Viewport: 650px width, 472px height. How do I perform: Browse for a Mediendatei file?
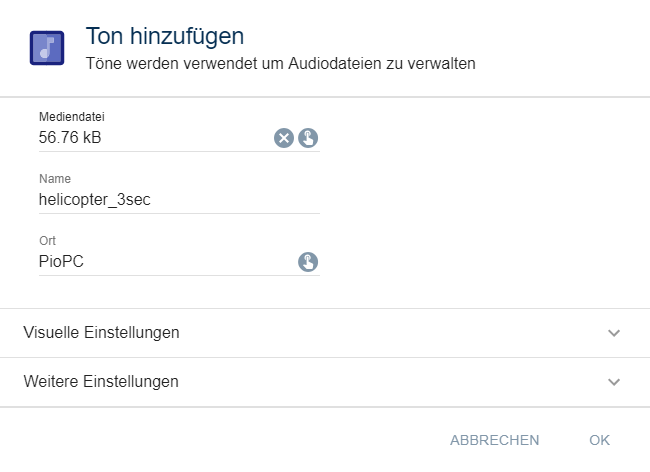click(308, 138)
